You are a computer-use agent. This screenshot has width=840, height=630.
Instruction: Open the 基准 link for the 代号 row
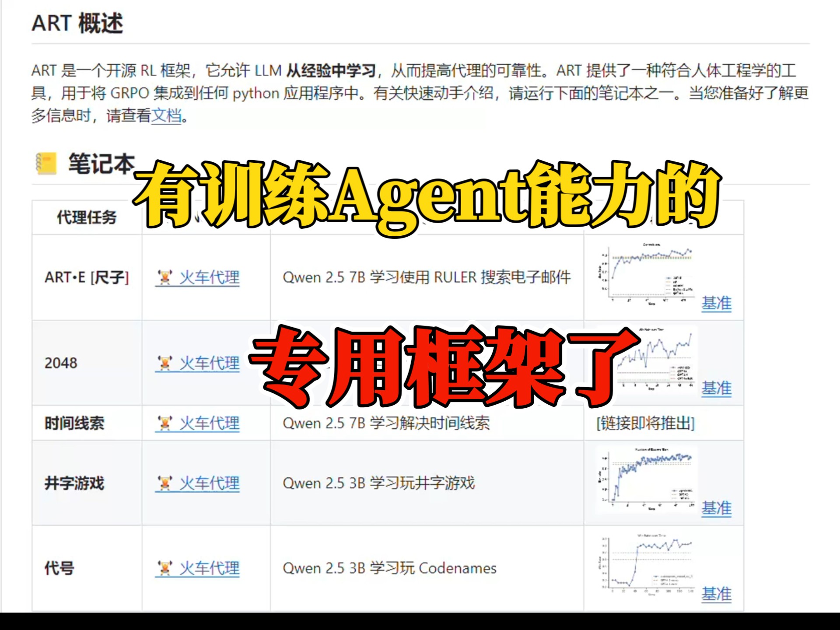point(717,594)
